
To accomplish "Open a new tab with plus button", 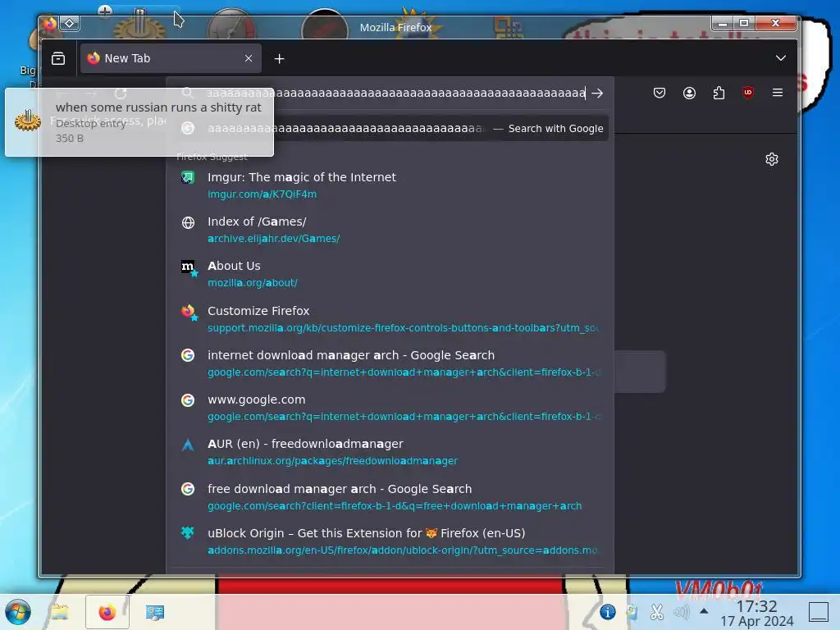I will [279, 58].
